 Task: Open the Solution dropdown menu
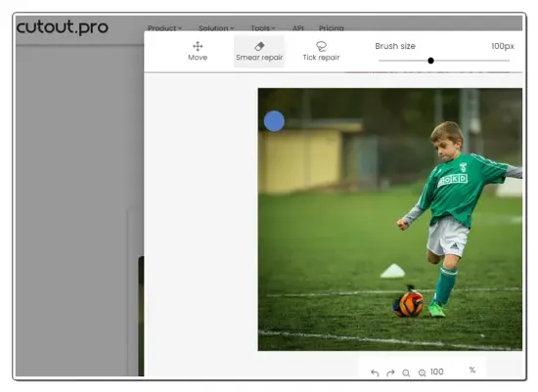pyautogui.click(x=216, y=28)
